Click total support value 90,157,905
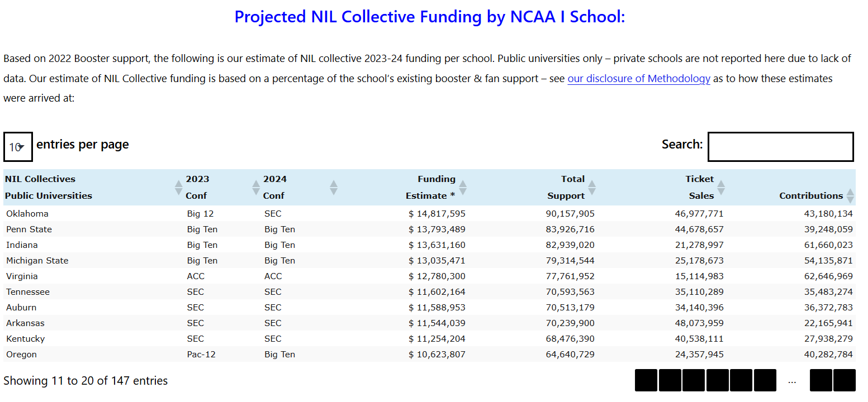The height and width of the screenshot is (402, 868). pos(570,214)
